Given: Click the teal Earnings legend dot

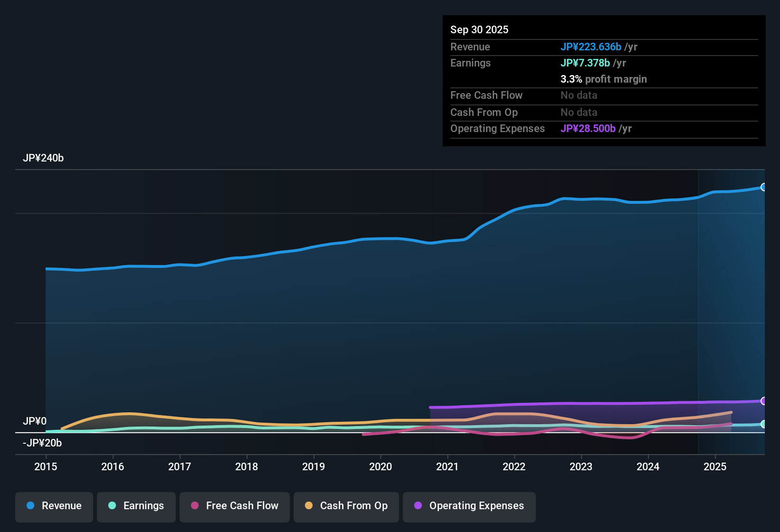Looking at the screenshot, I should coord(112,506).
